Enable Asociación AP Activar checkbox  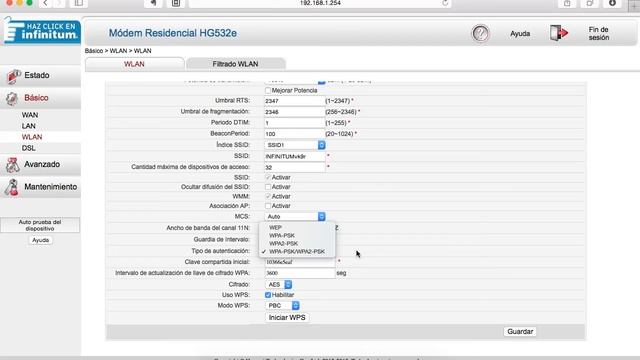click(268, 206)
